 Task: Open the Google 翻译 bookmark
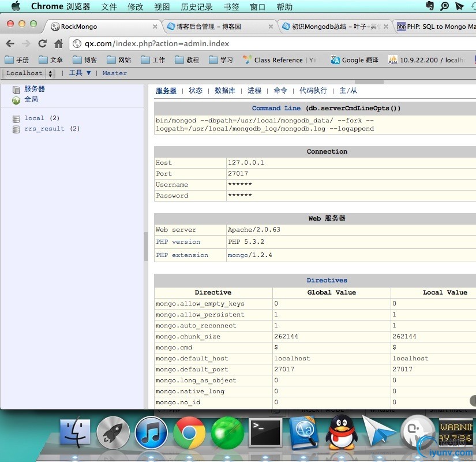pyautogui.click(x=355, y=60)
